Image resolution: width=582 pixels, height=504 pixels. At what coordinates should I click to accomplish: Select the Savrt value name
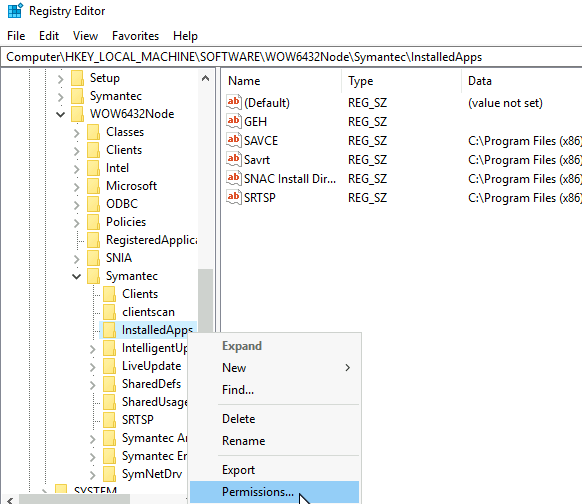click(x=257, y=160)
